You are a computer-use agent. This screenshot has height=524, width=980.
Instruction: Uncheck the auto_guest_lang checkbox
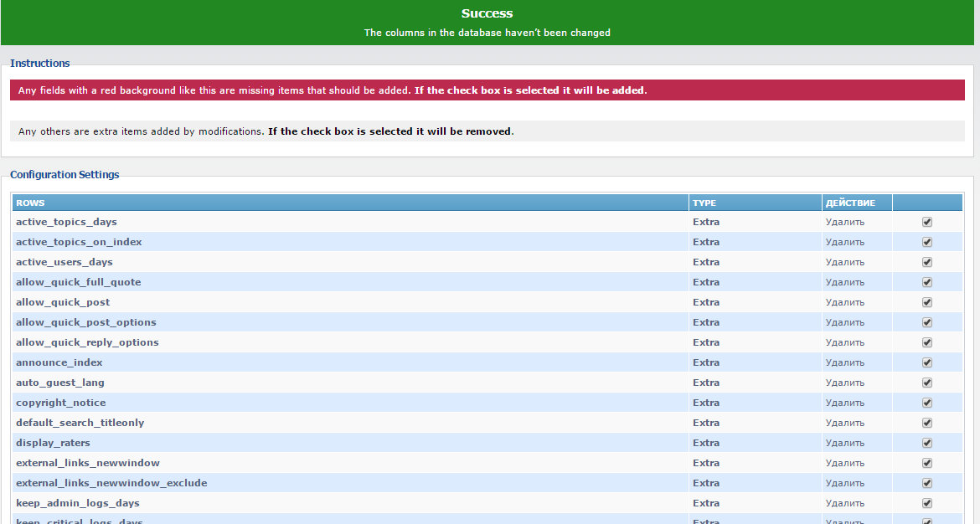927,383
